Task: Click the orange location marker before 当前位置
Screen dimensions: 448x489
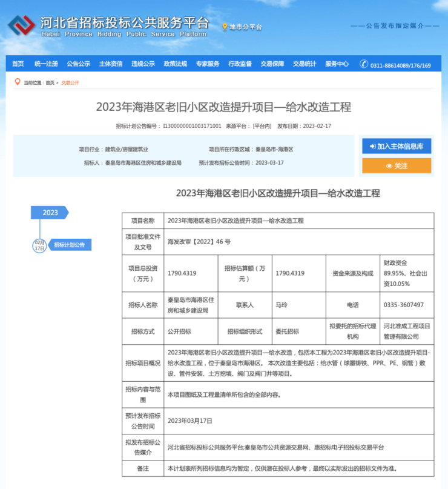Action: click(18, 82)
